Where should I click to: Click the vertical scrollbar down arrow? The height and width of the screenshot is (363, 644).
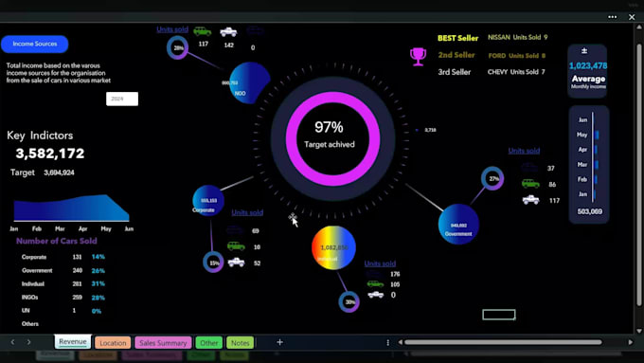pos(639,331)
